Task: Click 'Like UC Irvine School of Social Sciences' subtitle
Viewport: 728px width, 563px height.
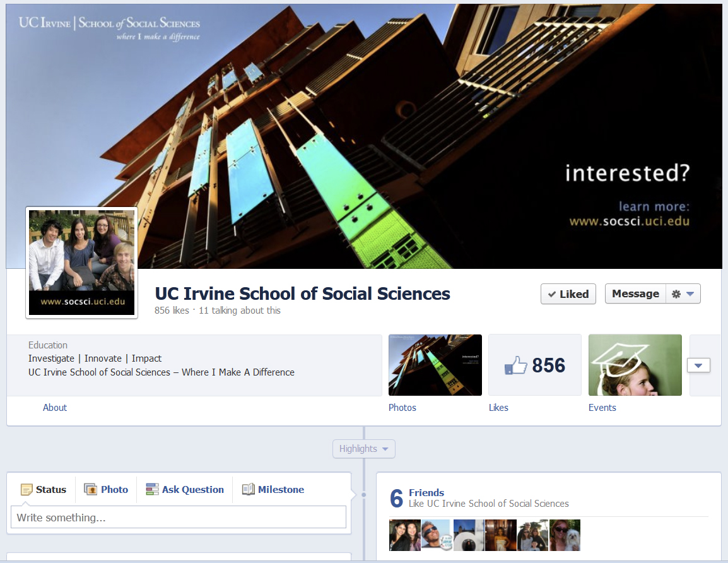Action: click(488, 504)
